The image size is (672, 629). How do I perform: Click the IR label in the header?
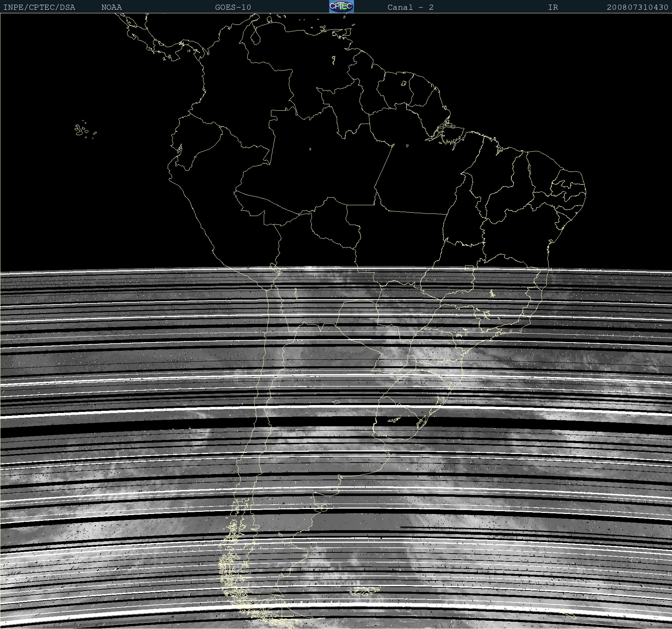pos(553,7)
